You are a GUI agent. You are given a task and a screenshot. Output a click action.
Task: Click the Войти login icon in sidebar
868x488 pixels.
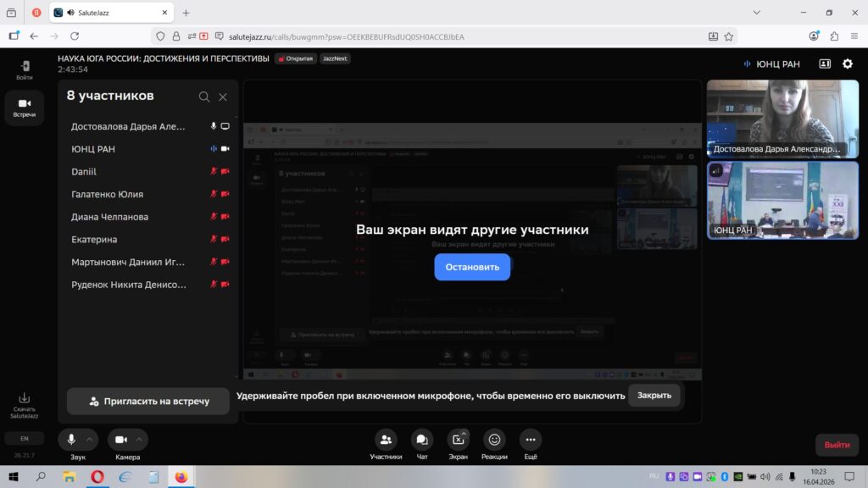pyautogui.click(x=25, y=66)
